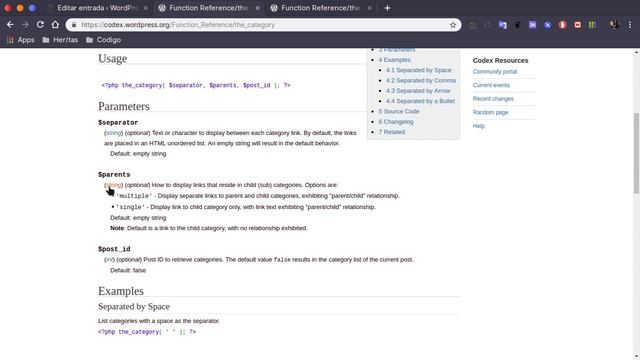Screen dimensions: 640x360
Task: Open the Codex Help link
Action: click(x=478, y=126)
